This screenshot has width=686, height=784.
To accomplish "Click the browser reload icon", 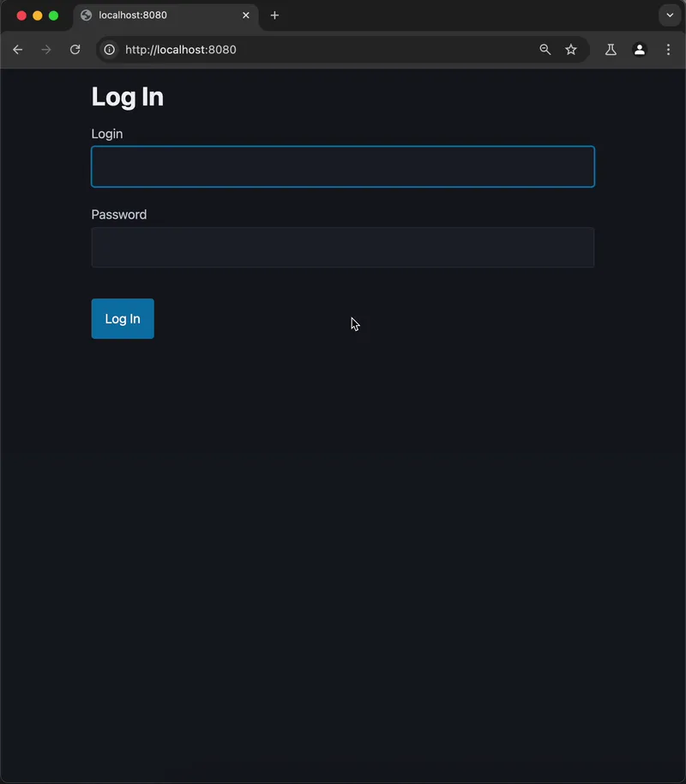I will [x=75, y=50].
